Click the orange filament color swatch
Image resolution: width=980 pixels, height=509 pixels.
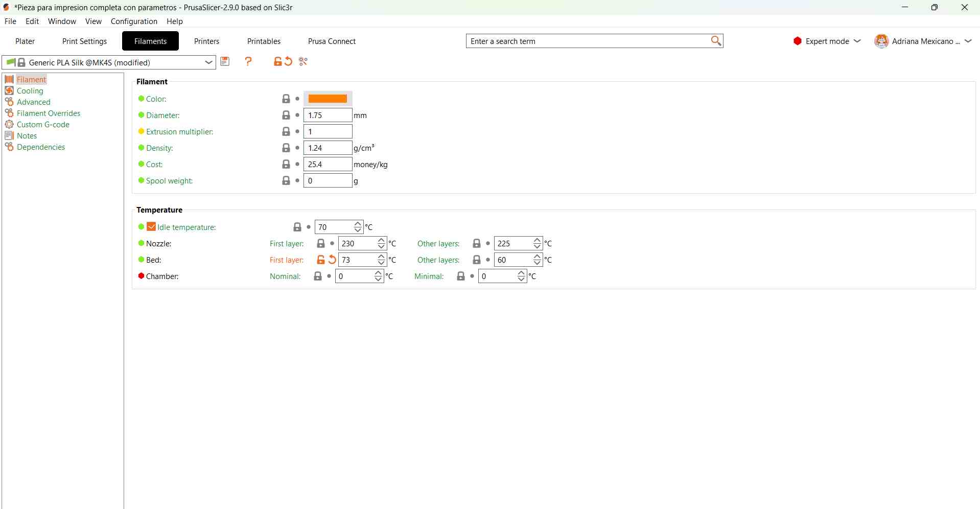click(328, 99)
